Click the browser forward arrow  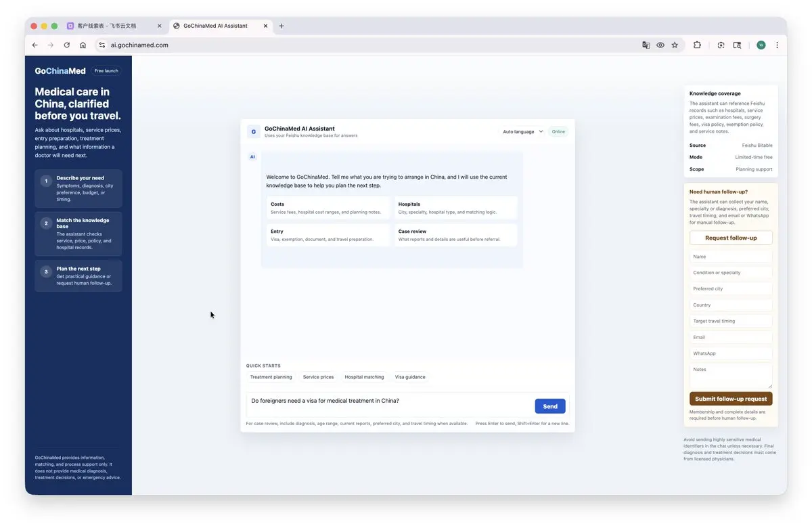51,45
